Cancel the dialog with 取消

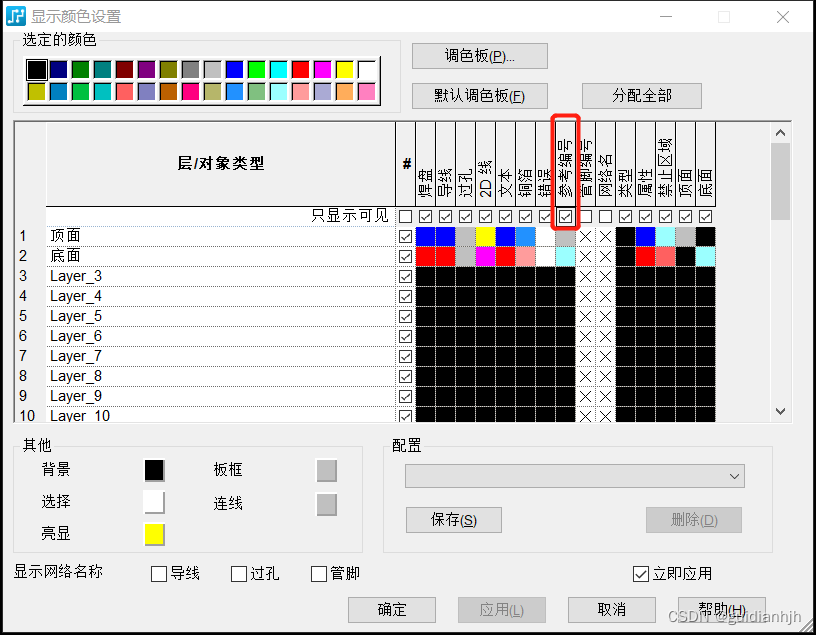click(x=611, y=610)
